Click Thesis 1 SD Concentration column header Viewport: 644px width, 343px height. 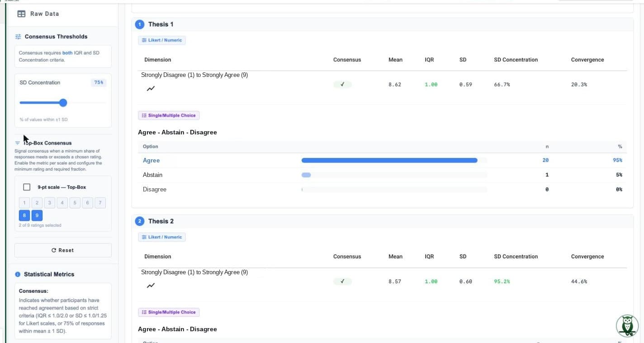[516, 60]
